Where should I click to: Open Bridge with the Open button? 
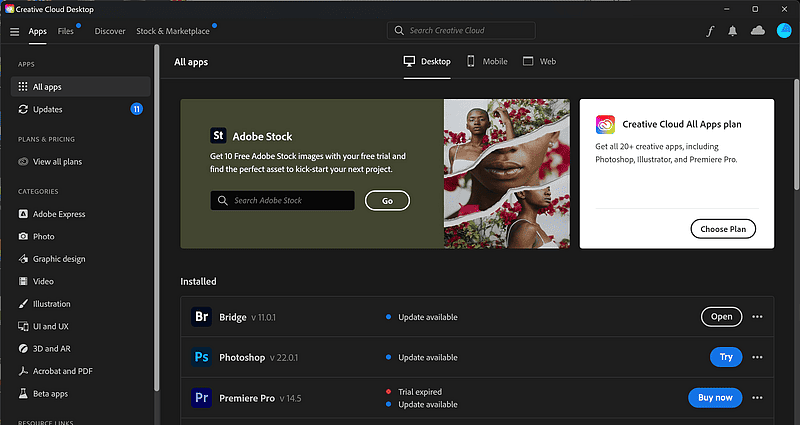pyautogui.click(x=721, y=317)
